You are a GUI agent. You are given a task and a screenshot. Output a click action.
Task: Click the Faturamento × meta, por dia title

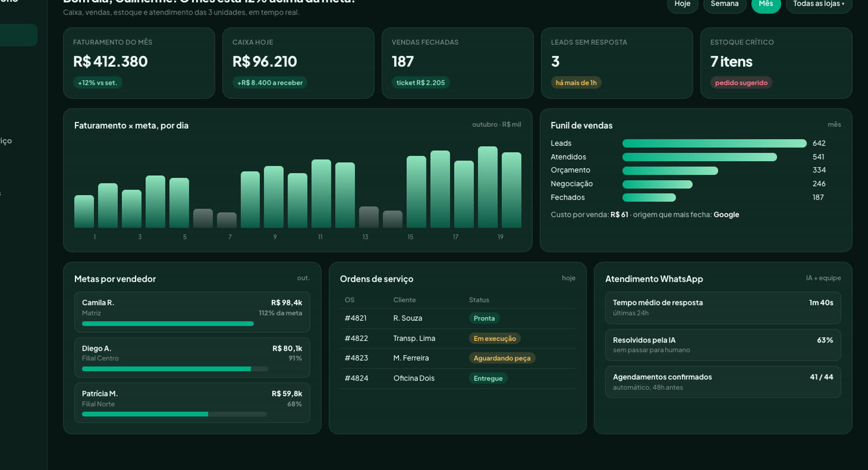[131, 125]
